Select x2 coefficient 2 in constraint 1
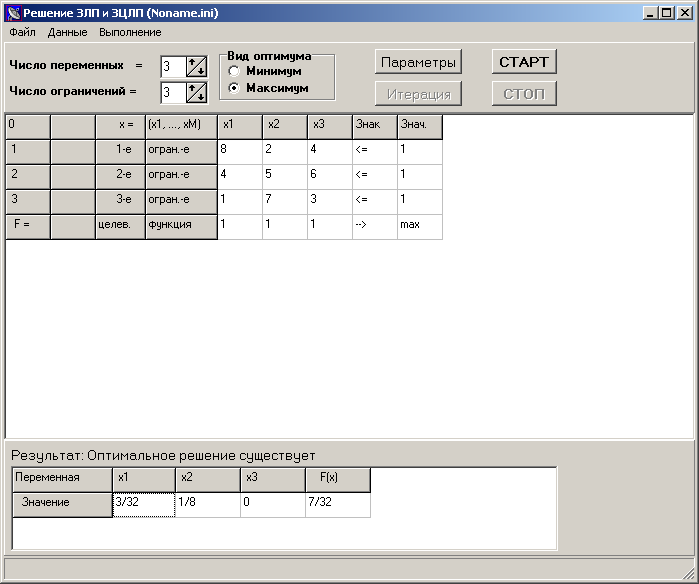Image resolution: width=699 pixels, height=584 pixels. [x=285, y=152]
